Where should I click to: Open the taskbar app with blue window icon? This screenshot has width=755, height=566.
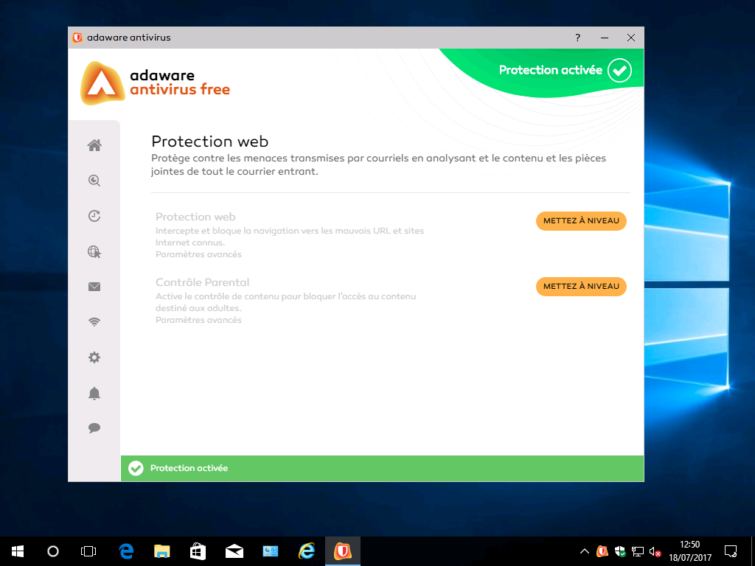pyautogui.click(x=271, y=551)
